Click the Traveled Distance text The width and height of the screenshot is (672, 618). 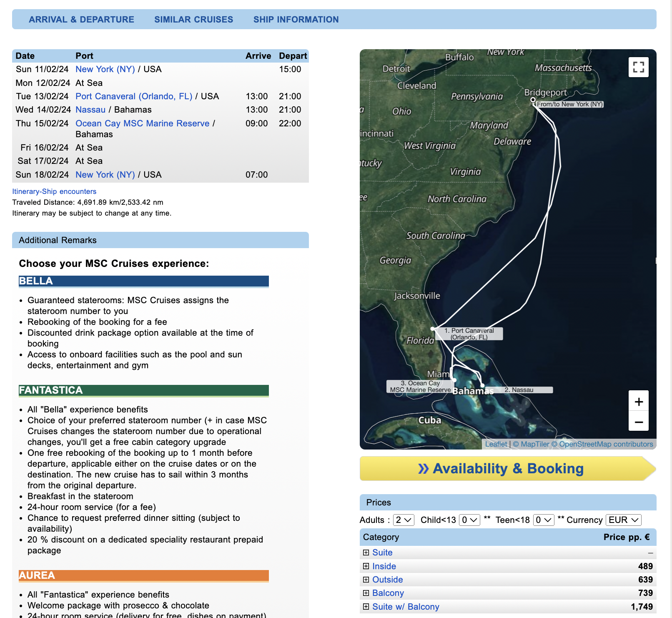88,202
